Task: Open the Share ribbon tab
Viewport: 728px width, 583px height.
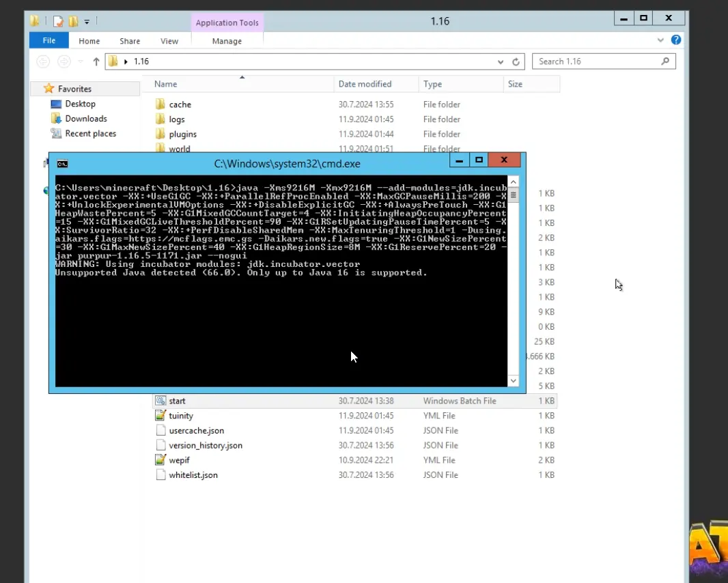Action: click(130, 41)
